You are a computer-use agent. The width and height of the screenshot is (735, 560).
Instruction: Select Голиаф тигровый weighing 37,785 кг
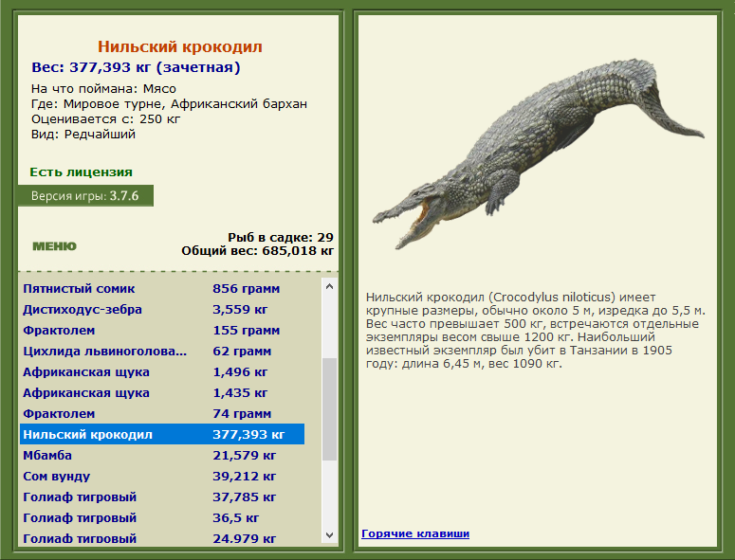pos(162,497)
